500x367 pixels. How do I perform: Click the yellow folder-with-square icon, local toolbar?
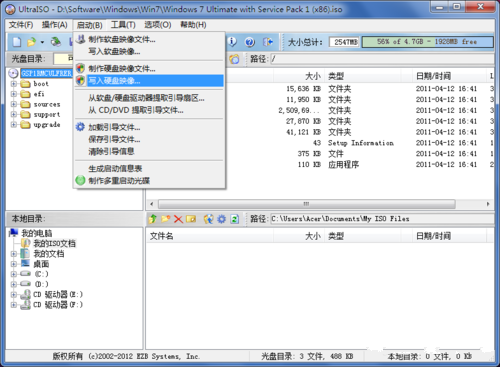[191, 219]
